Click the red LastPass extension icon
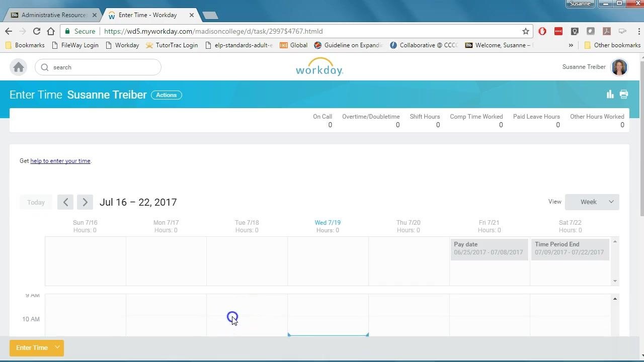Screen dimensions: 644x362 tap(558, 31)
